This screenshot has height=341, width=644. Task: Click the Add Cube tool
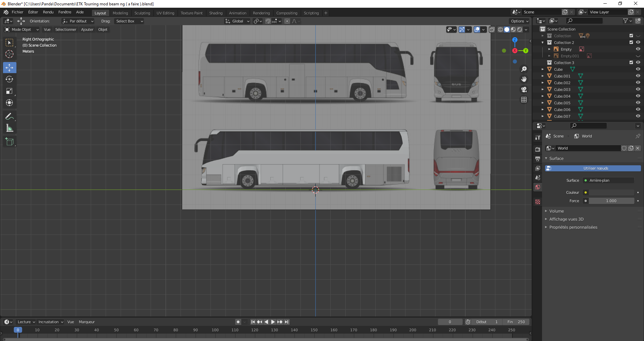pos(9,142)
